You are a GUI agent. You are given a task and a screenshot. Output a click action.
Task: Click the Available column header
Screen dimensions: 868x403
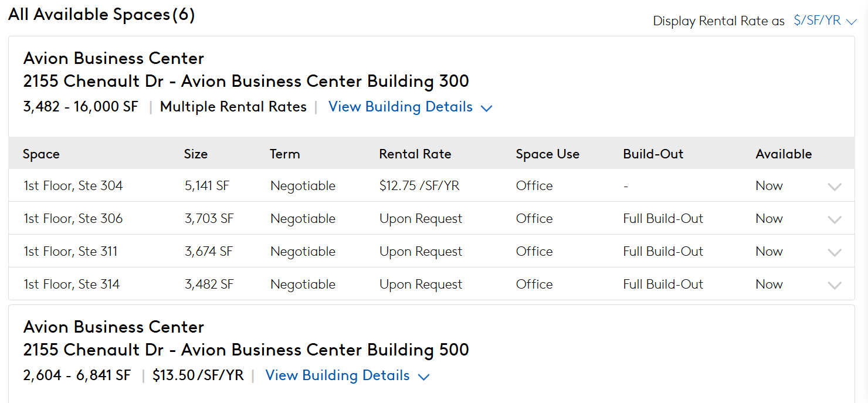(784, 154)
